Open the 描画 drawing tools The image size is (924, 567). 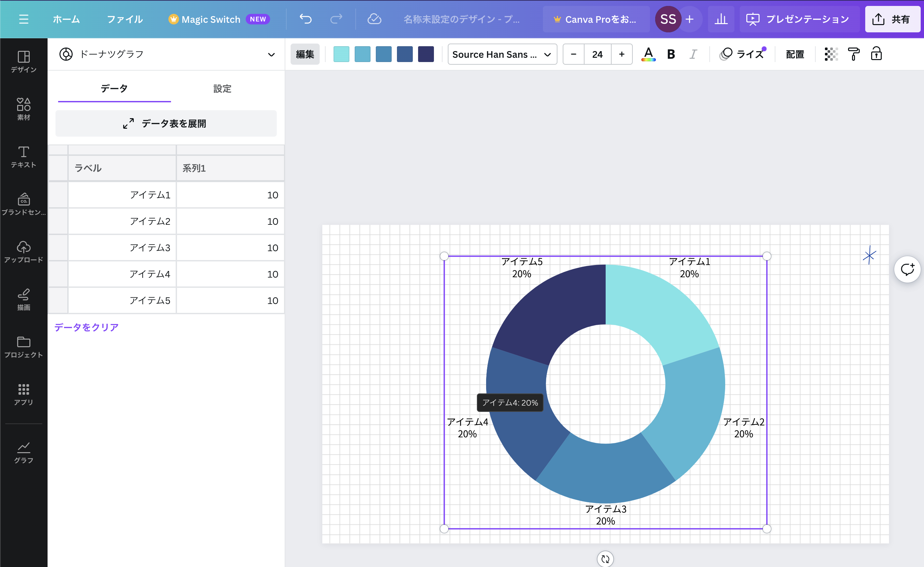tap(23, 299)
